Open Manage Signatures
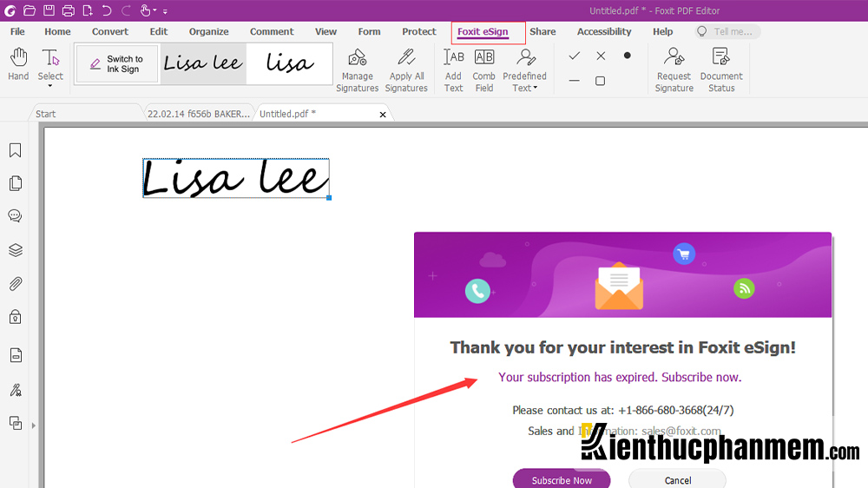The width and height of the screenshot is (868, 488). click(357, 69)
